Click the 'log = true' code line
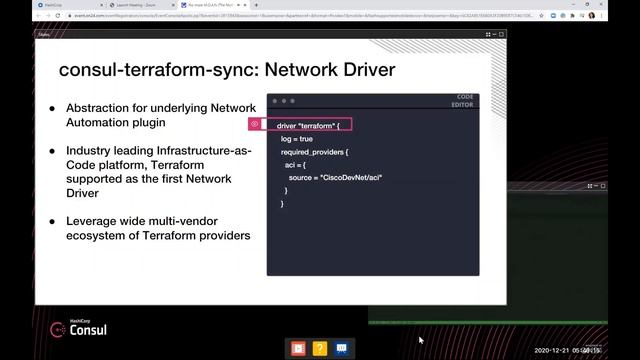 click(297, 139)
